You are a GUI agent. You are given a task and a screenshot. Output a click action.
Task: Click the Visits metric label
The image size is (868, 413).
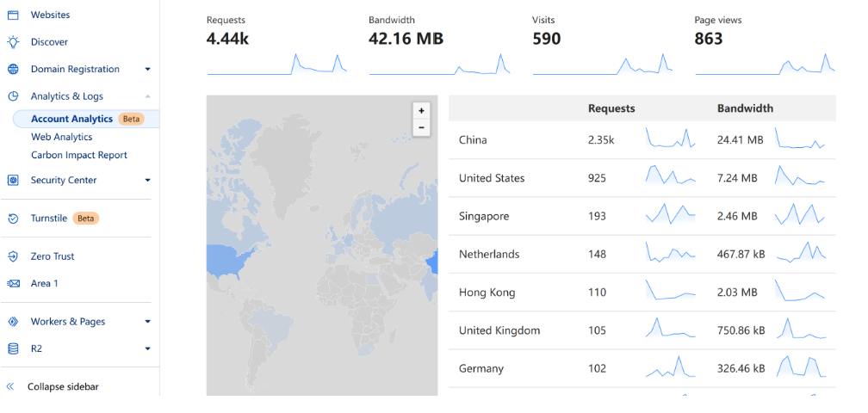click(543, 20)
